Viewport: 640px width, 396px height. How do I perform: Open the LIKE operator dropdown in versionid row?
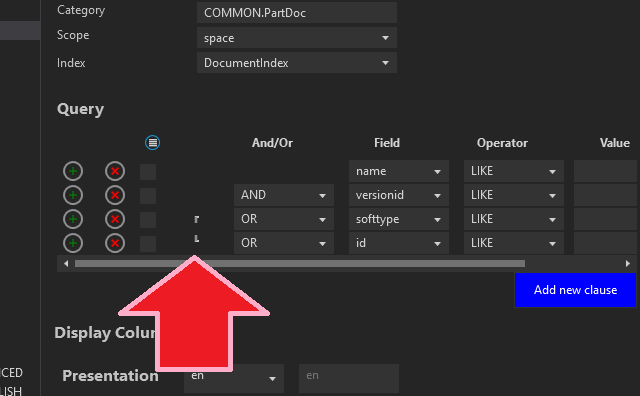(514, 195)
